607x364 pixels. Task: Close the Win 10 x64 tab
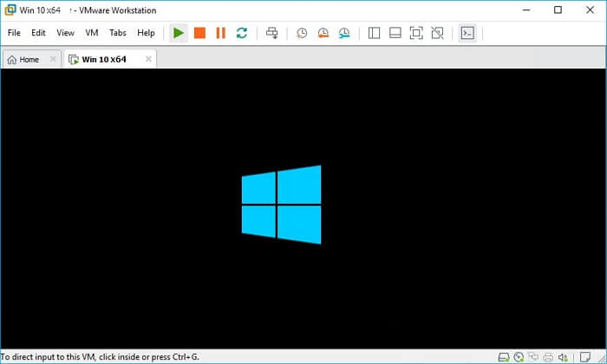148,59
